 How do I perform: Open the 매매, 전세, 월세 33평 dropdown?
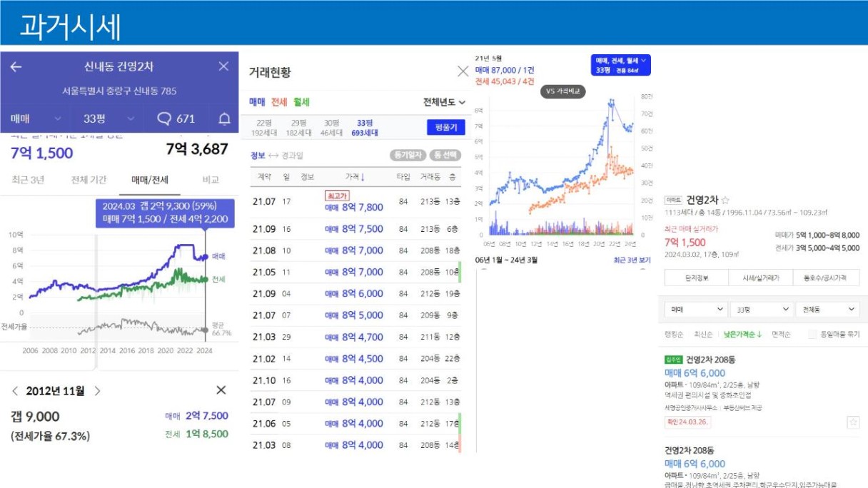click(621, 65)
